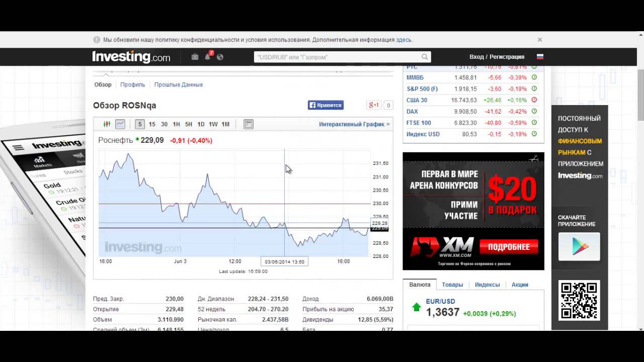Image resolution: width=644 pixels, height=362 pixels.
Task: Select the 1M chart interval
Action: pyautogui.click(x=225, y=124)
